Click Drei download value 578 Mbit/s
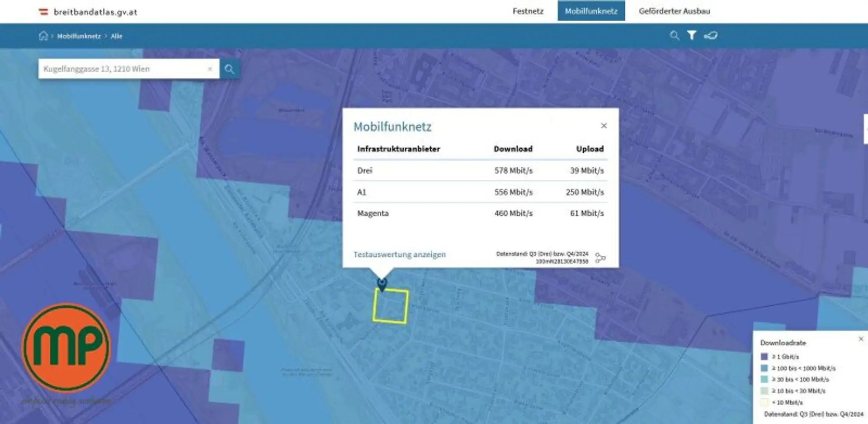 coord(514,170)
